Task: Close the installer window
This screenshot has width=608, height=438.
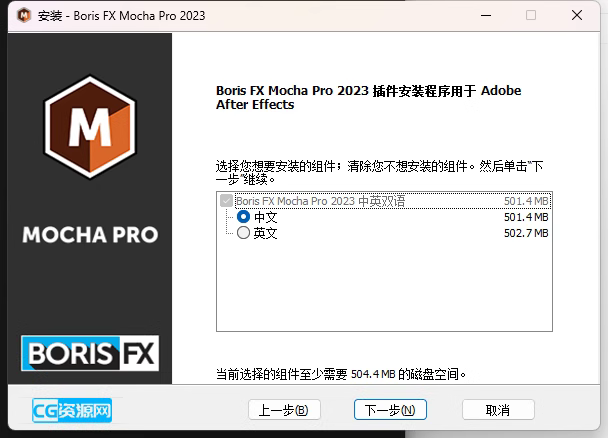Action: tap(577, 15)
